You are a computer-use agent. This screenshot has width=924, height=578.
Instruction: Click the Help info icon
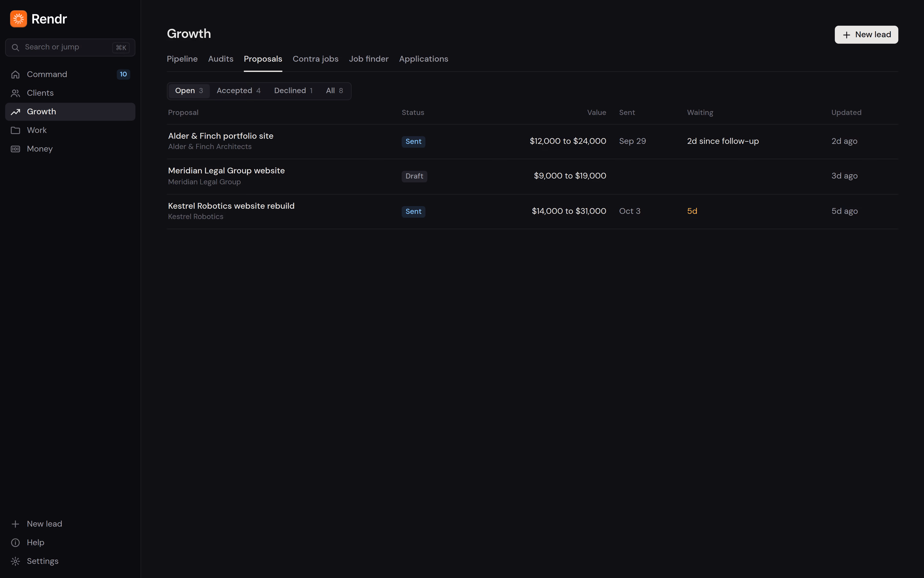tap(15, 543)
